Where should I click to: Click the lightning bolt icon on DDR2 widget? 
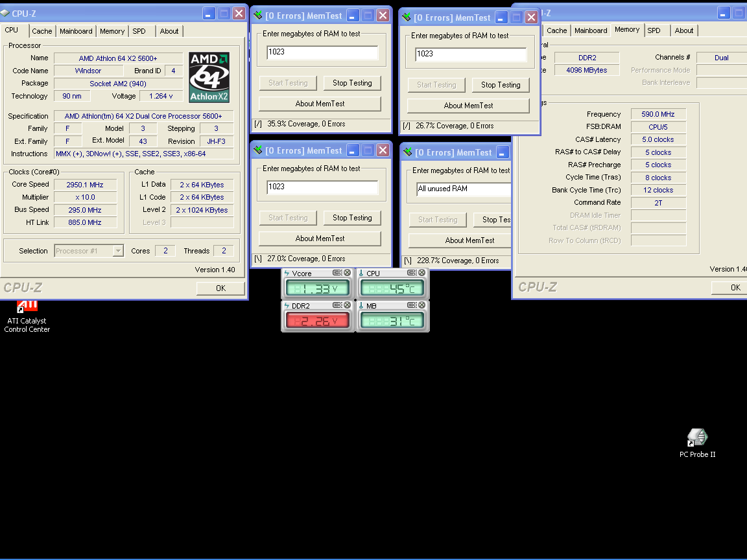pyautogui.click(x=287, y=306)
